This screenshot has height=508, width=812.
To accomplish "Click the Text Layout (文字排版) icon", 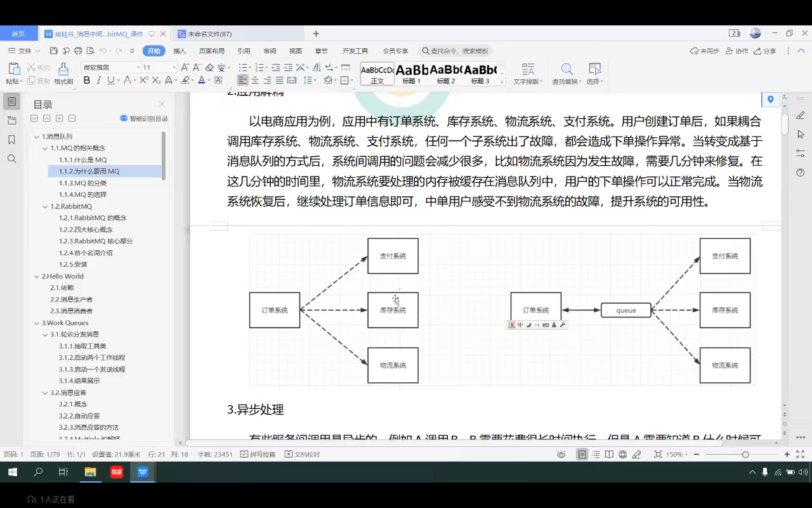I will coord(527,69).
